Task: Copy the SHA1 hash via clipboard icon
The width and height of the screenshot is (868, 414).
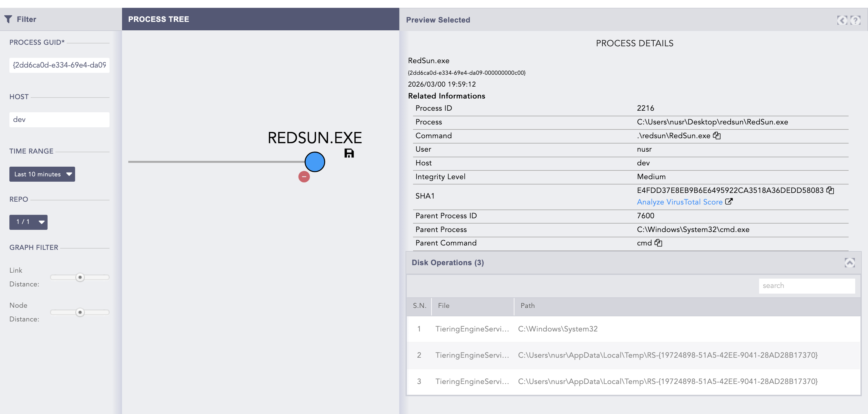Action: (830, 190)
